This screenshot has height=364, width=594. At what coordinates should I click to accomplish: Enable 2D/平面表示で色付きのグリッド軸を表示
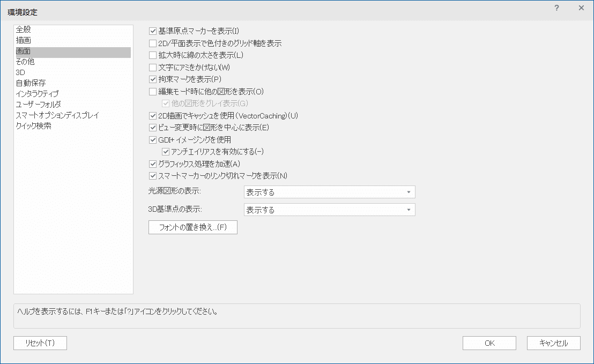pyautogui.click(x=153, y=43)
